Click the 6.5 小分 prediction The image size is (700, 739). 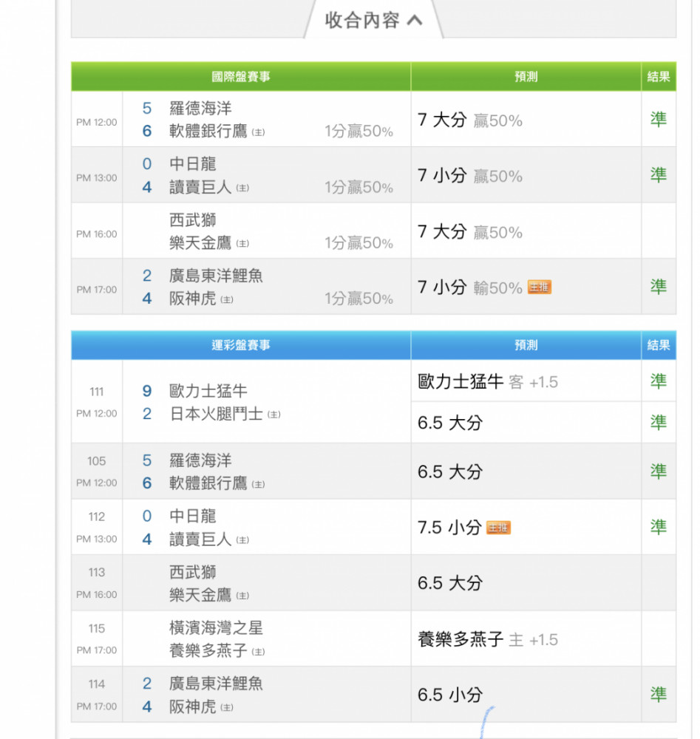point(450,694)
